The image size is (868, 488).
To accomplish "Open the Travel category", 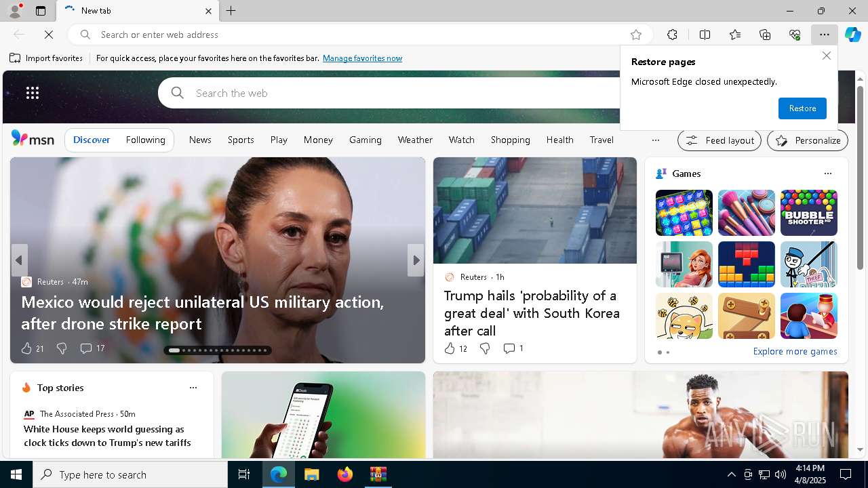I will (x=601, y=140).
